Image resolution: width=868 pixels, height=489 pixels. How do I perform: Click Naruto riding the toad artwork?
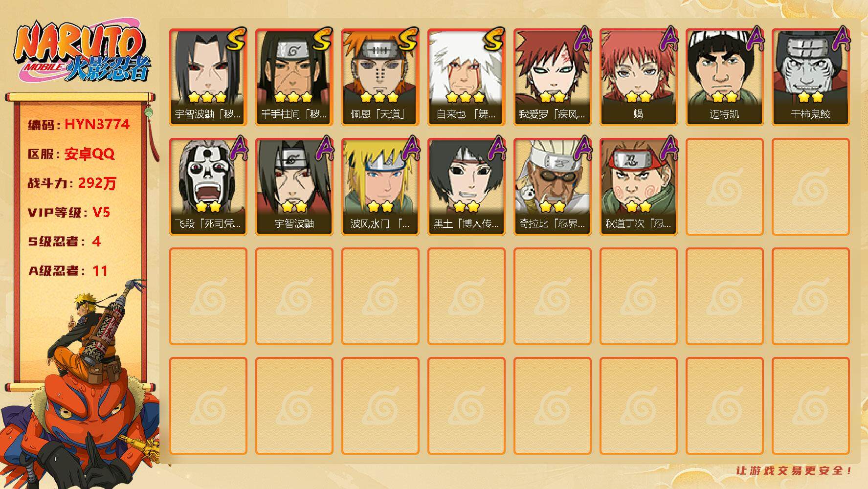pyautogui.click(x=81, y=386)
